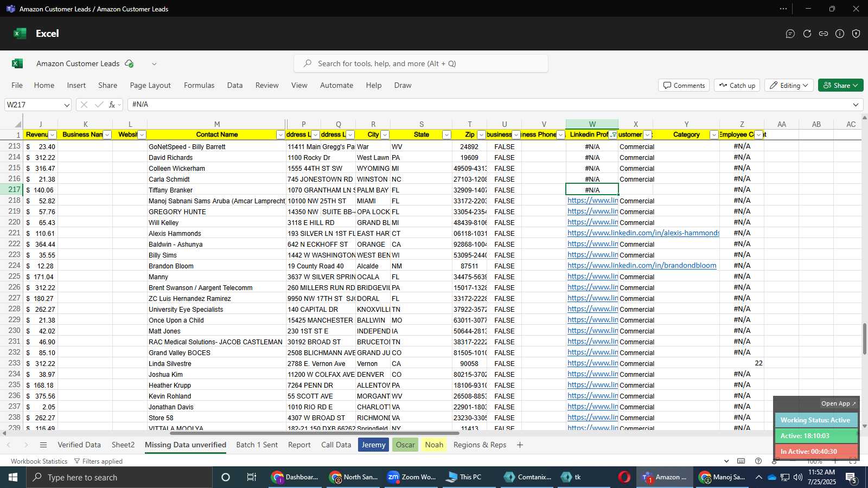The height and width of the screenshot is (488, 868).
Task: Click the Catch up button
Action: click(x=737, y=86)
